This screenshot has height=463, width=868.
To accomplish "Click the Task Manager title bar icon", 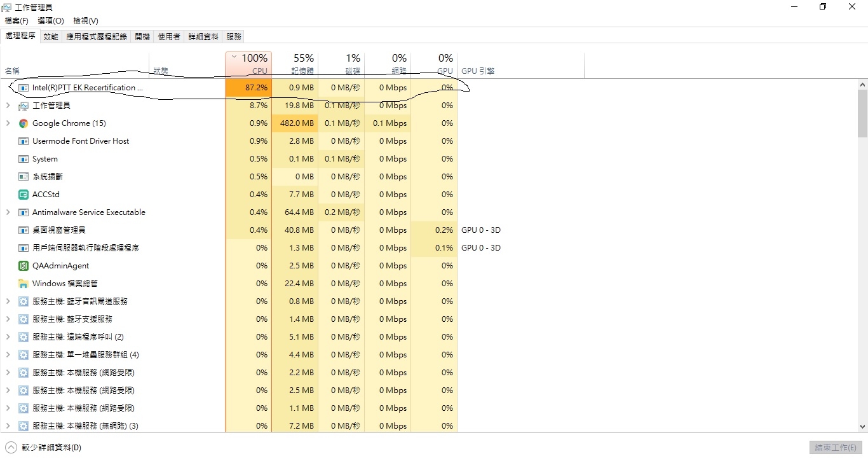I will point(6,8).
